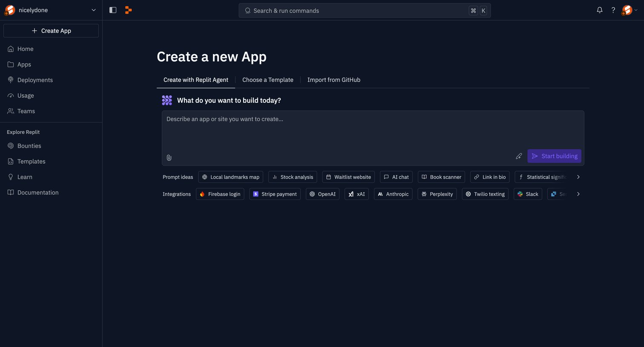Select AI chat prompt idea
644x347 pixels.
(396, 177)
